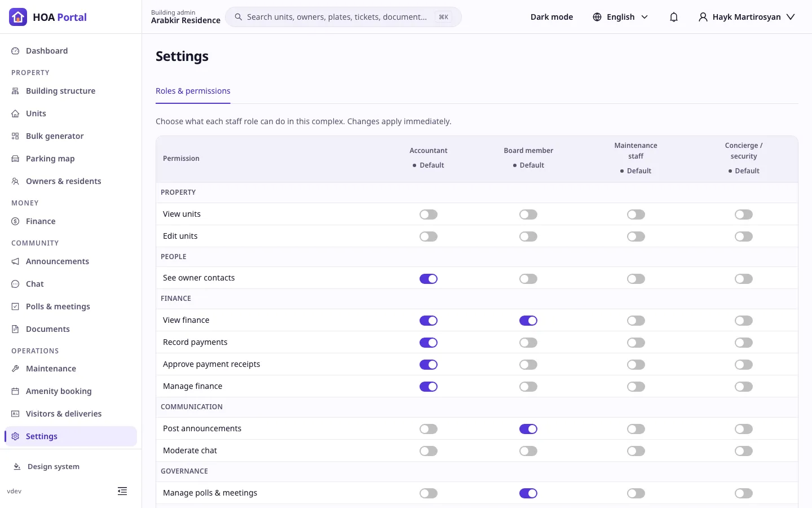Switch to Dark mode
812x508 pixels.
[551, 17]
